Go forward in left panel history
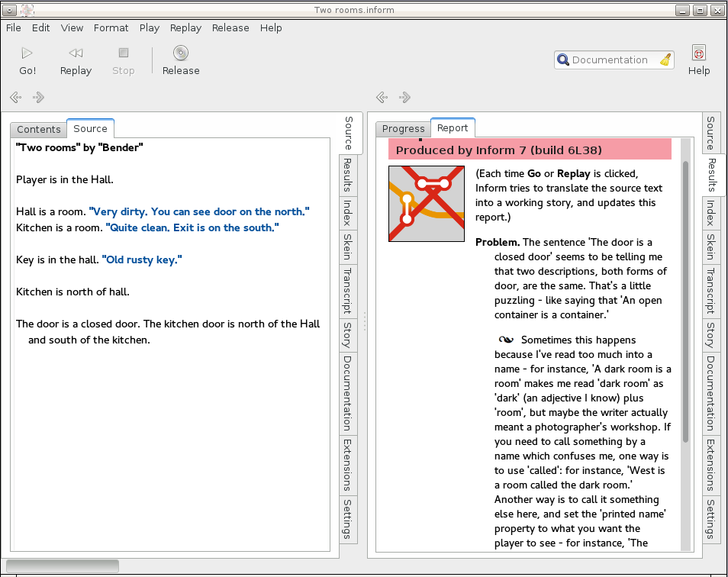Viewport: 728px width, 577px height. click(x=39, y=98)
